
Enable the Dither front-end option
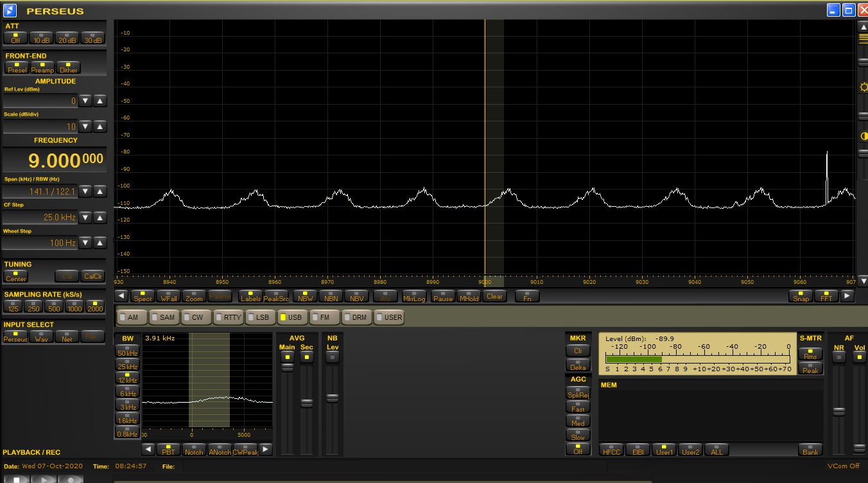[68, 67]
